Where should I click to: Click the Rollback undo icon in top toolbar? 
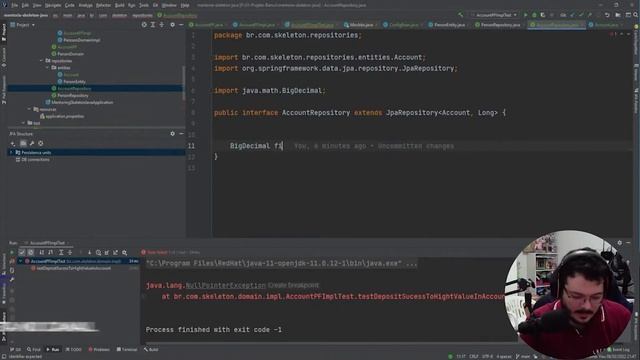(607, 15)
